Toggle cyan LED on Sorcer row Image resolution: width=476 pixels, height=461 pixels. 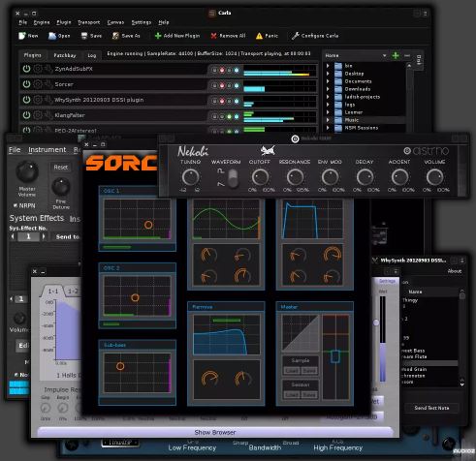coord(237,85)
